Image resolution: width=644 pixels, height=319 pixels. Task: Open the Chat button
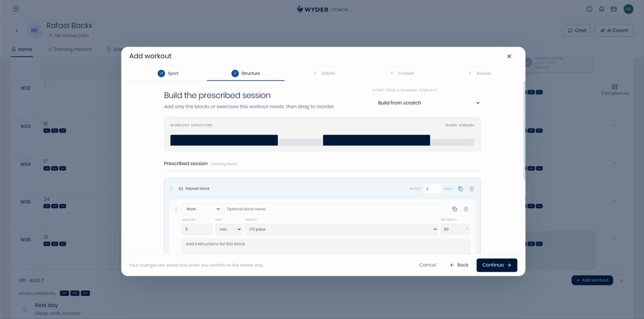point(577,30)
